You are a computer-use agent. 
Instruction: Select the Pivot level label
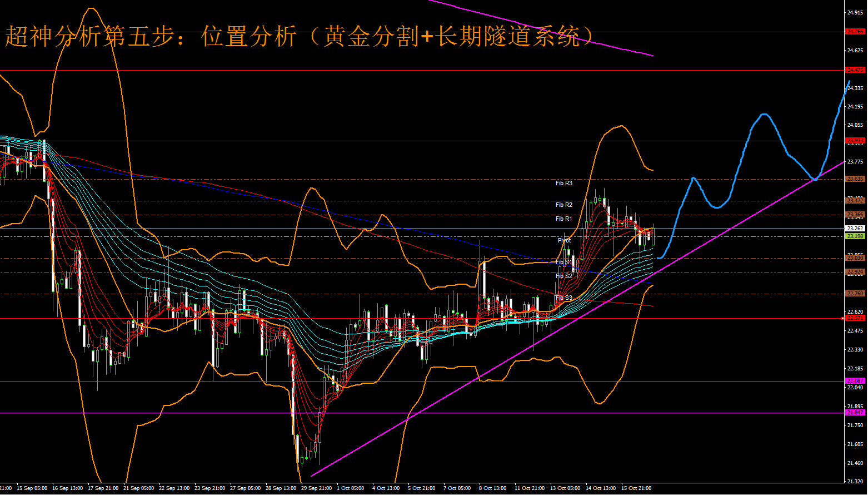(564, 240)
